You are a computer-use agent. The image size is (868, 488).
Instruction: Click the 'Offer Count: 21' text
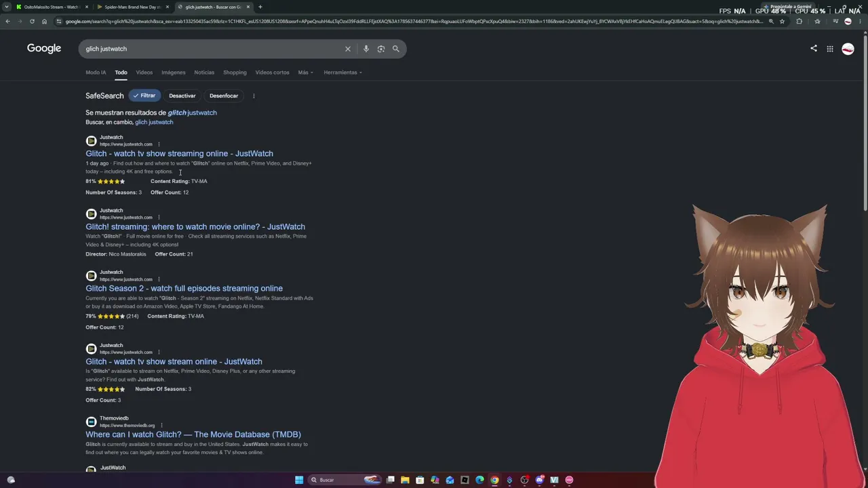[x=174, y=254]
